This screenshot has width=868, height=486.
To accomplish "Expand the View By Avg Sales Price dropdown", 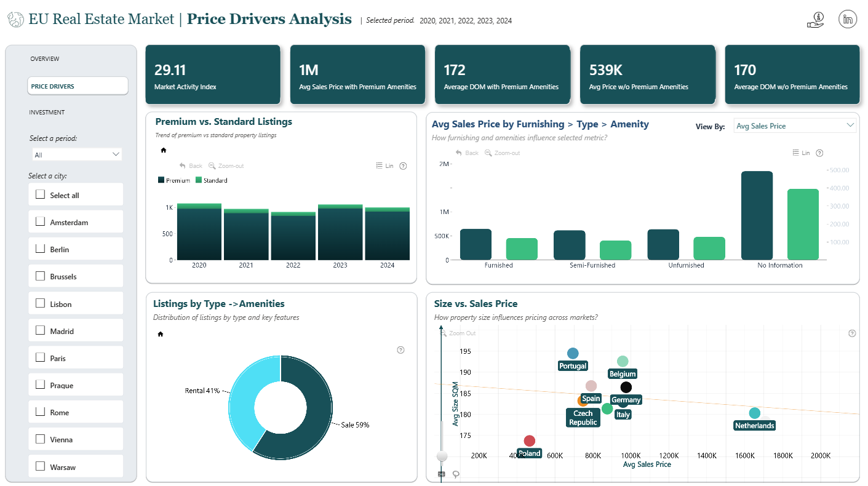I will (x=795, y=125).
